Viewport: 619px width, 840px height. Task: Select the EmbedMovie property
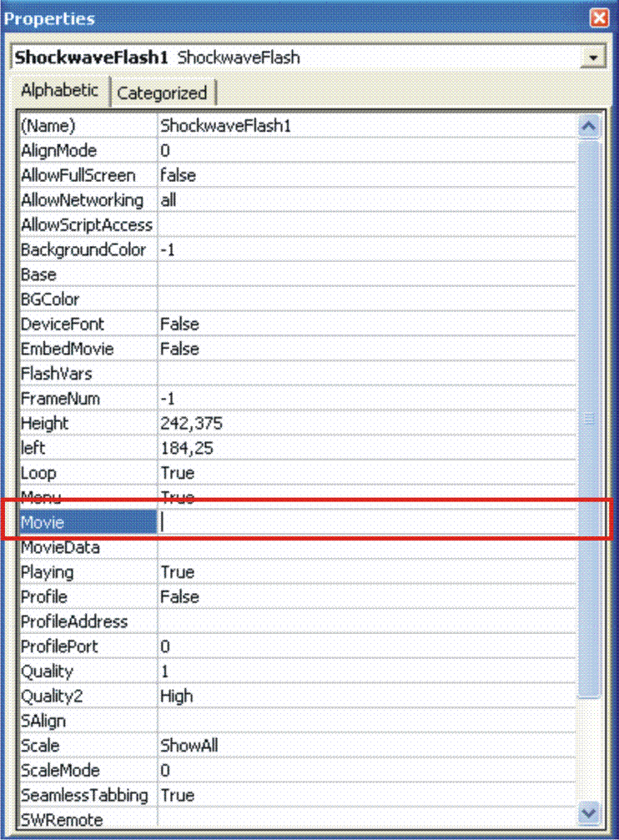click(88, 349)
